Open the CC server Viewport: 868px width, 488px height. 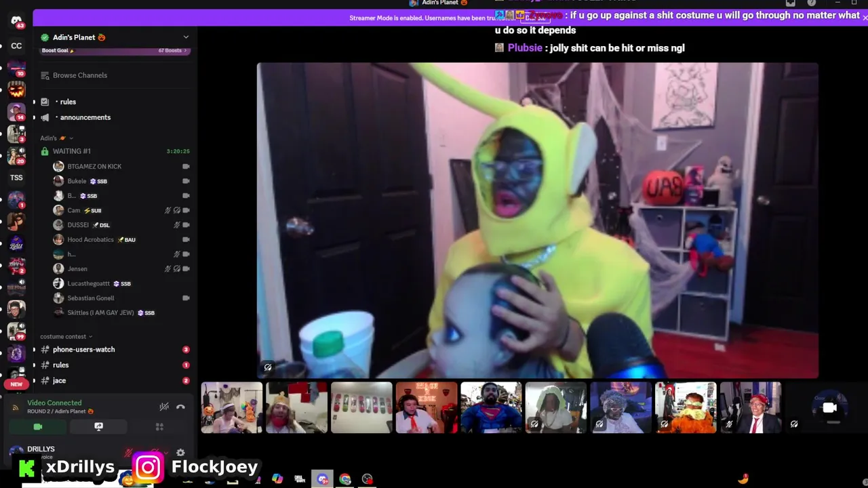pos(16,46)
